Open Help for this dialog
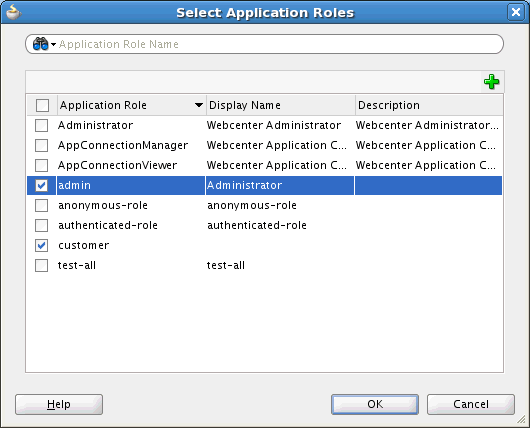This screenshot has width=530, height=428. [x=59, y=404]
